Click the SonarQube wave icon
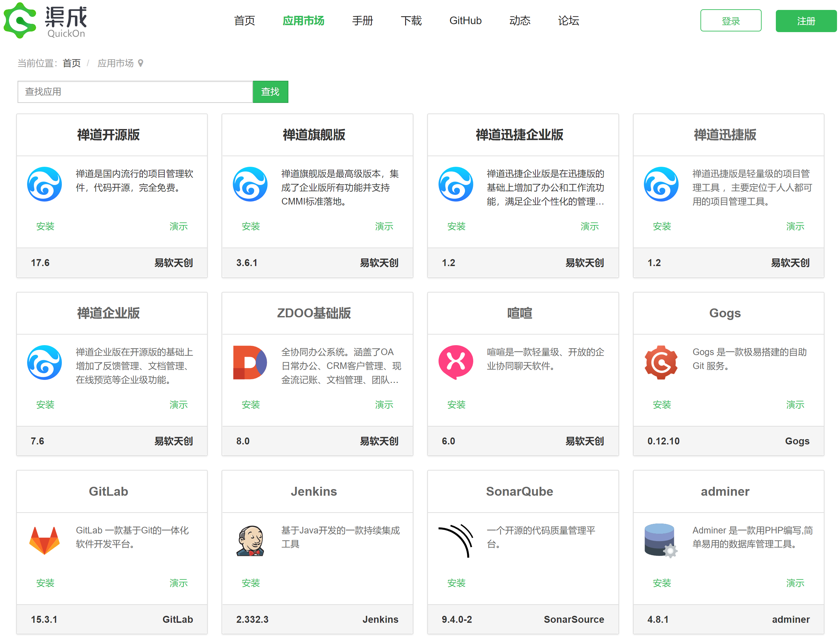Viewport: 840px width, 638px height. 456,541
